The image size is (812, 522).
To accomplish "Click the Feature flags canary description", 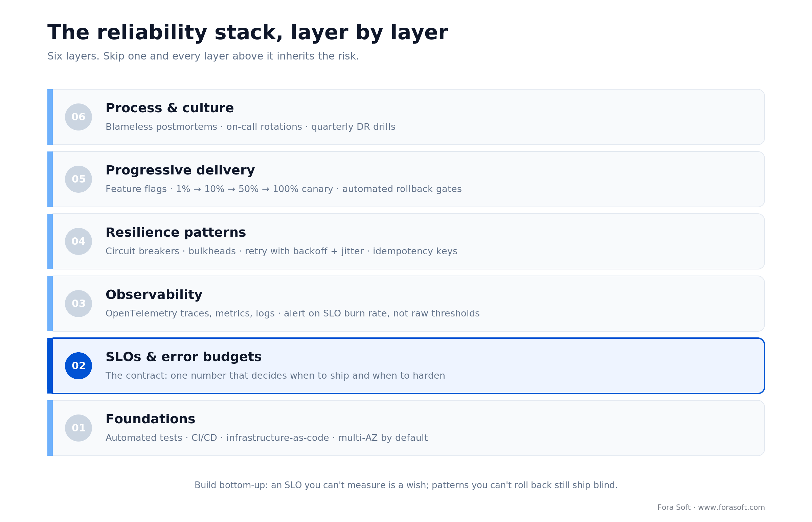I will coord(284,189).
